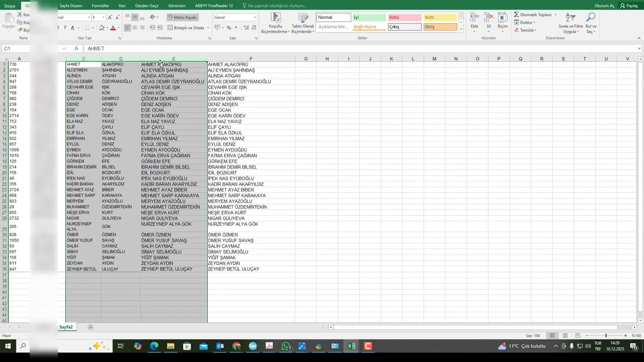The image size is (644, 362).
Task: Click the add new sheet plus button
Action: [91, 327]
